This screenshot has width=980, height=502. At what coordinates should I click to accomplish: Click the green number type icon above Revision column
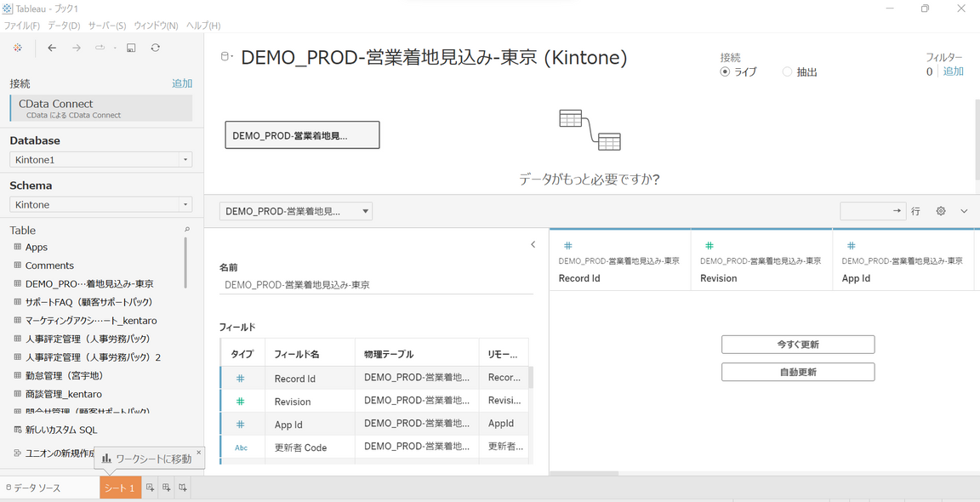tap(709, 246)
